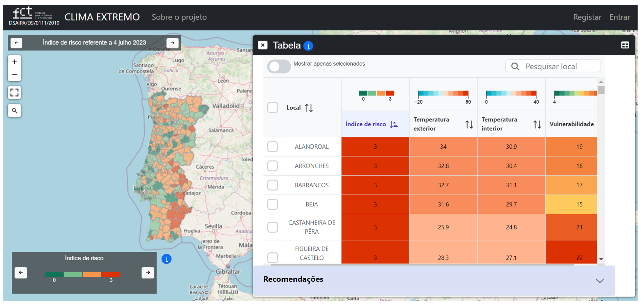Open the map legend info icon
Screen dimensions: 644x306
pos(166,259)
